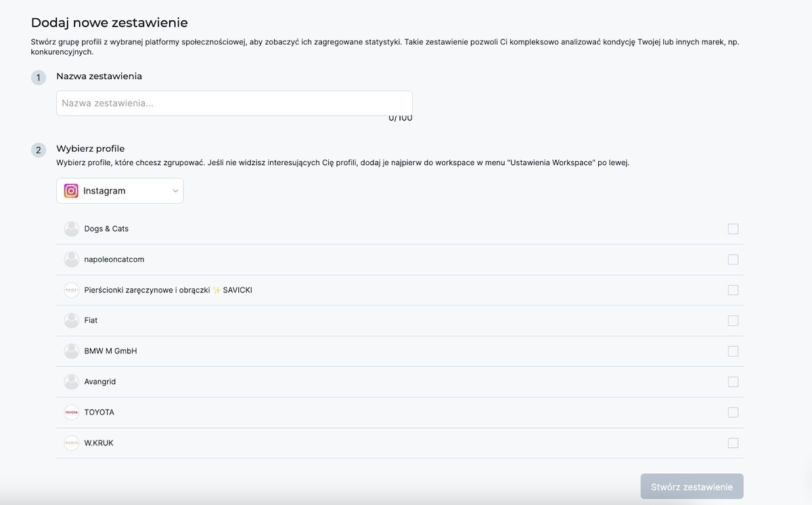Click the napoleoncatcom profile avatar
This screenshot has height=505, width=812.
coord(72,259)
